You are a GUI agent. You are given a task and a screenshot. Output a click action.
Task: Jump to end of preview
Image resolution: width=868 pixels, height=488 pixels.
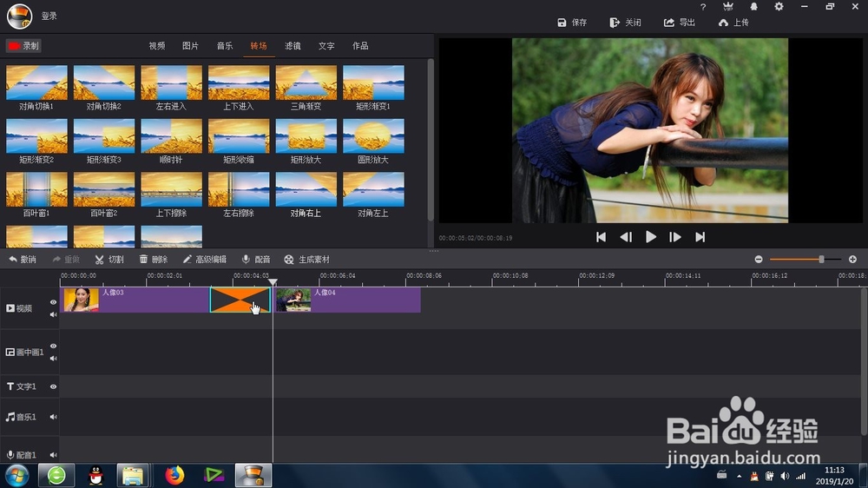700,237
